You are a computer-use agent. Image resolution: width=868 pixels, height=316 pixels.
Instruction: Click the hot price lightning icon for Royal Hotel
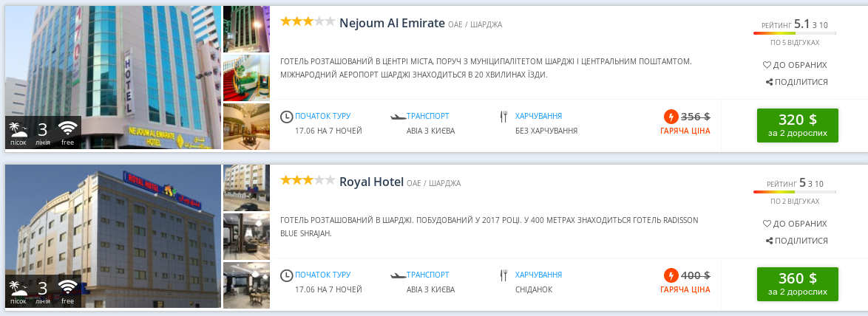click(671, 275)
